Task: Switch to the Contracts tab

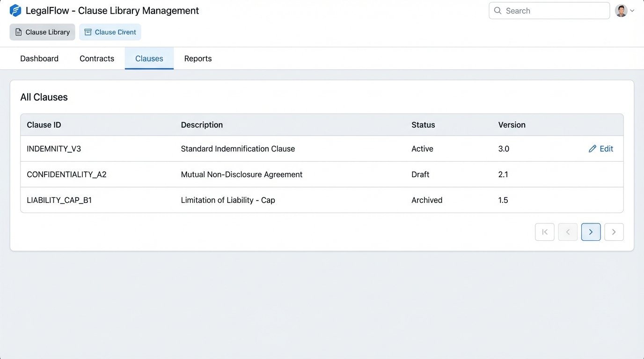Action: [96, 58]
